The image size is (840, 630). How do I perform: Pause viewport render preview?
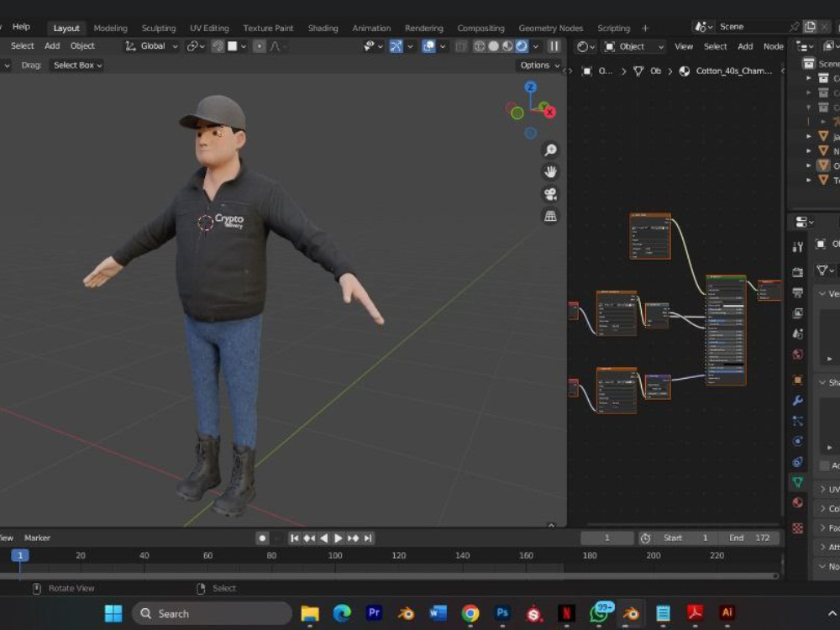point(554,46)
